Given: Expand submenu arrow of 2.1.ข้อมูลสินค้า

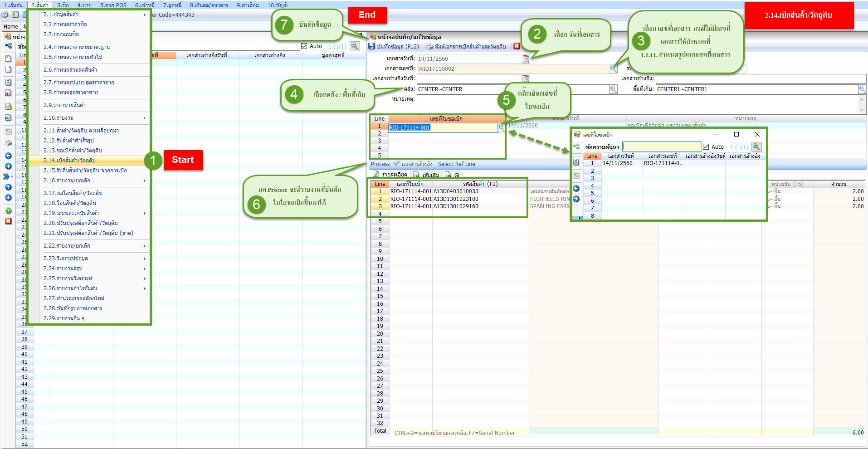Looking at the screenshot, I should pyautogui.click(x=145, y=15).
